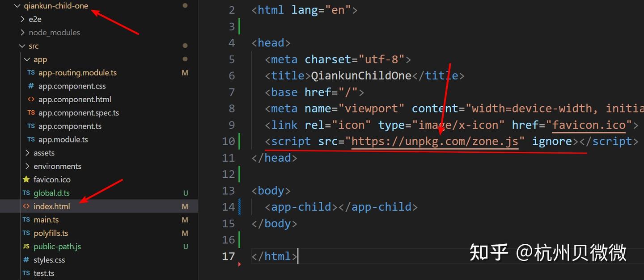This screenshot has height=280, width=644.
Task: Expand the assets folder chevron
Action: coord(27,153)
